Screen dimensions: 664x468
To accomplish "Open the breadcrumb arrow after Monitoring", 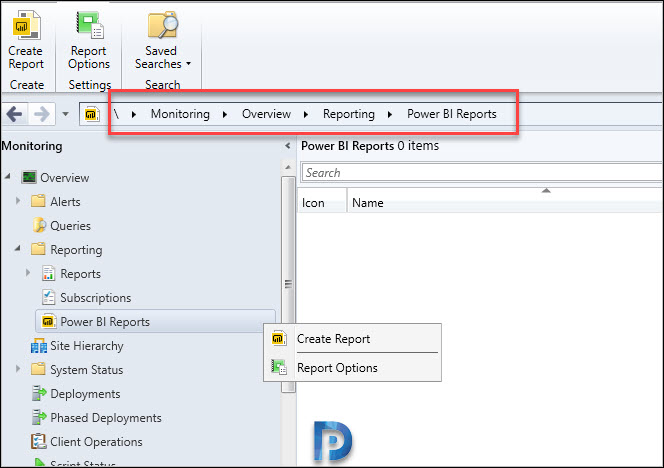I will point(225,114).
